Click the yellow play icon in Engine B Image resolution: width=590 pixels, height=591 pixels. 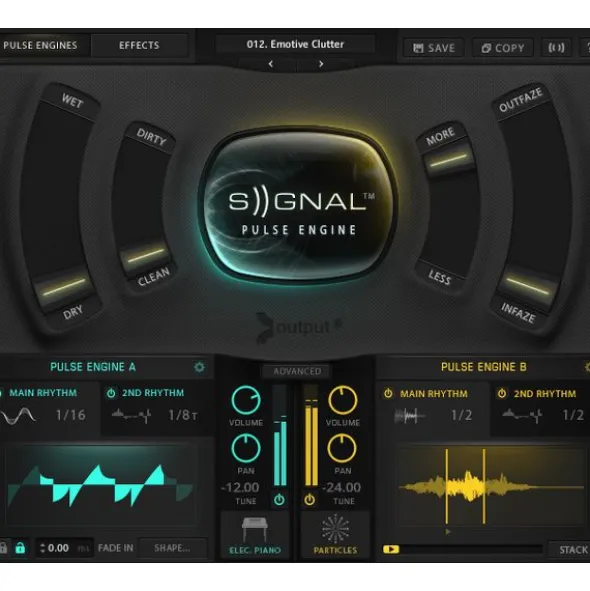tap(391, 549)
